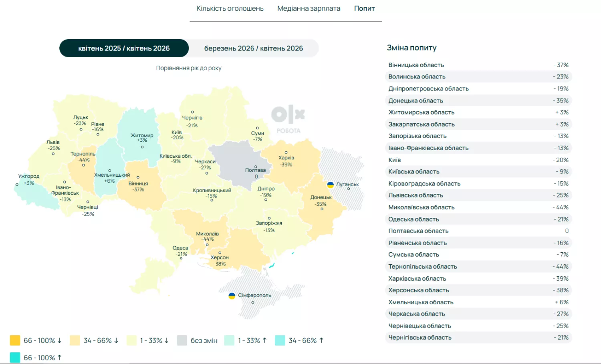The height and width of the screenshot is (364, 601).
Task: Select the Житомирська область row
Action: [478, 112]
